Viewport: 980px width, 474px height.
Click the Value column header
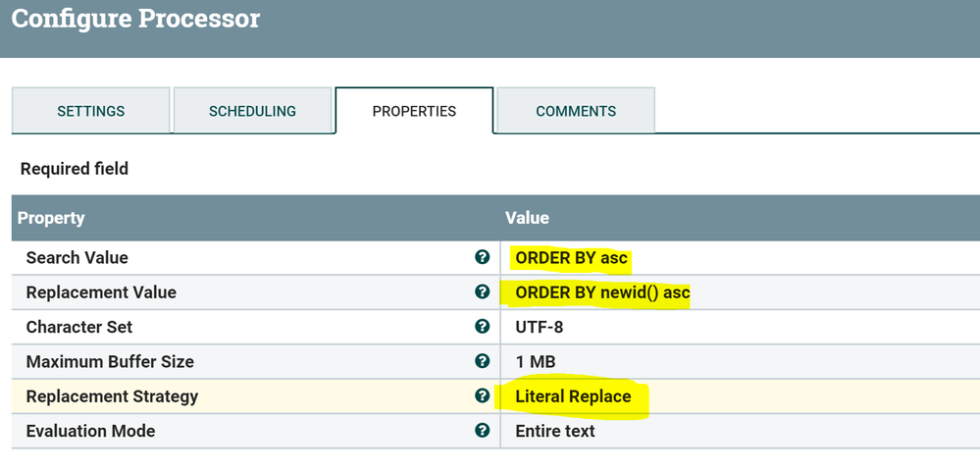click(527, 218)
